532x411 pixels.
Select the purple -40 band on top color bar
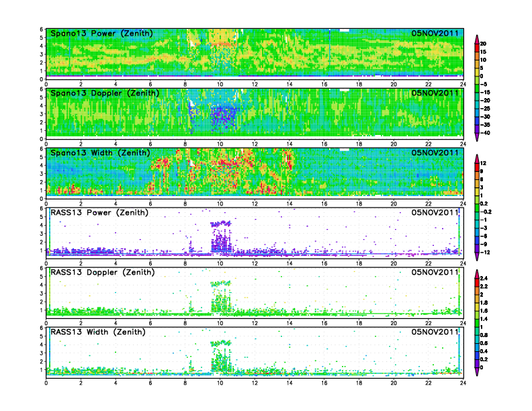(x=477, y=129)
